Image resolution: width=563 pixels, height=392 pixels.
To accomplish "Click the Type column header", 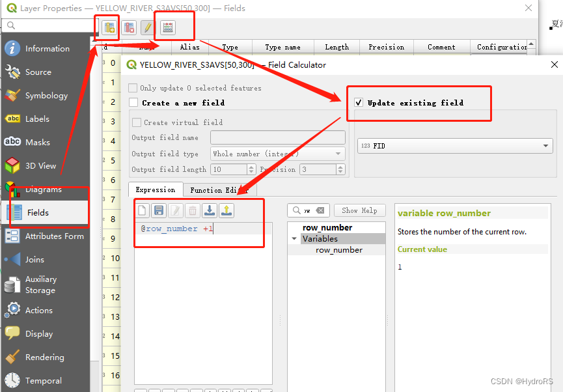I will pyautogui.click(x=230, y=47).
